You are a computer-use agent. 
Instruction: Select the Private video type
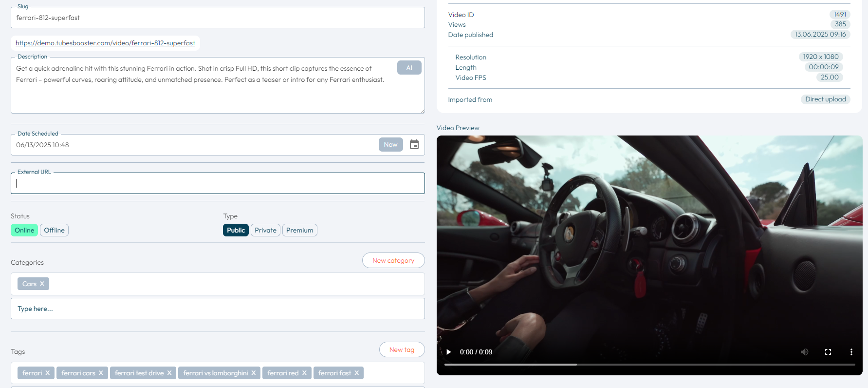tap(265, 230)
